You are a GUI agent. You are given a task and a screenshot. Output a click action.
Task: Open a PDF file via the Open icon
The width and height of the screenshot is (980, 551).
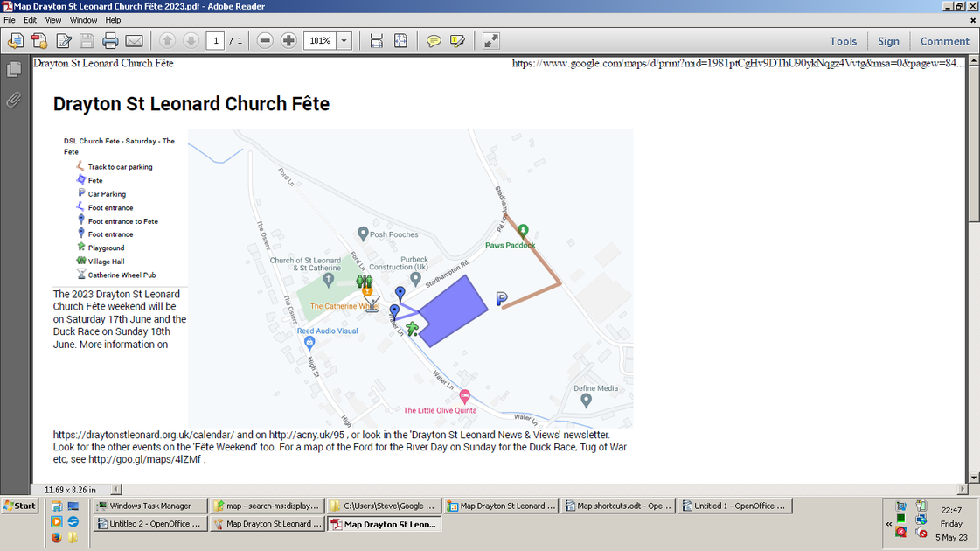pyautogui.click(x=16, y=40)
